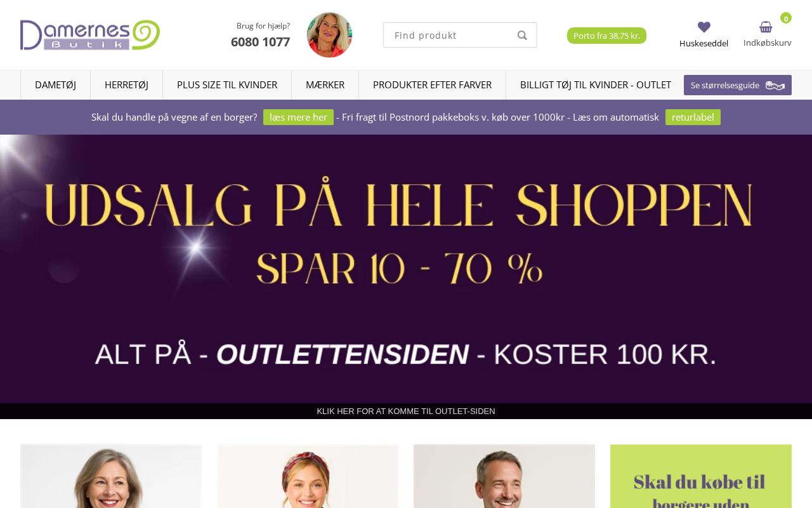Click the search magnifier icon

(522, 35)
